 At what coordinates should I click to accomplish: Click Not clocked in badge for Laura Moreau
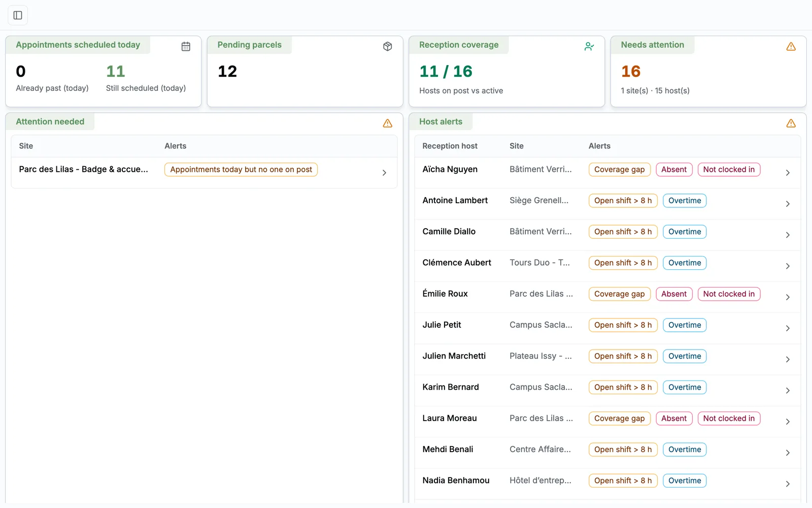[x=729, y=419]
